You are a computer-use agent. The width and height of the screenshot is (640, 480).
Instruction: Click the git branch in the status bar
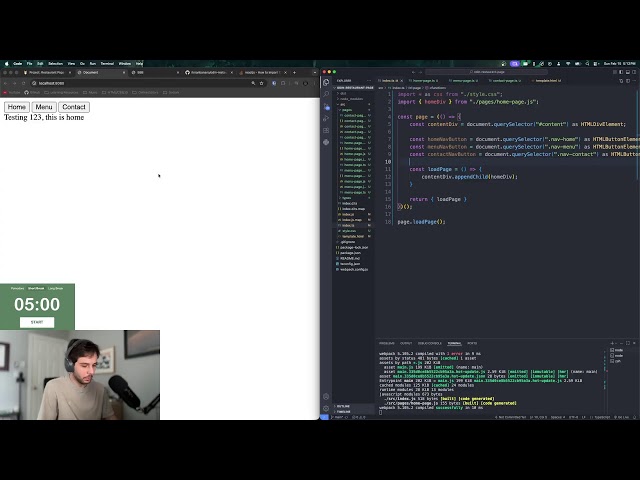point(338,417)
